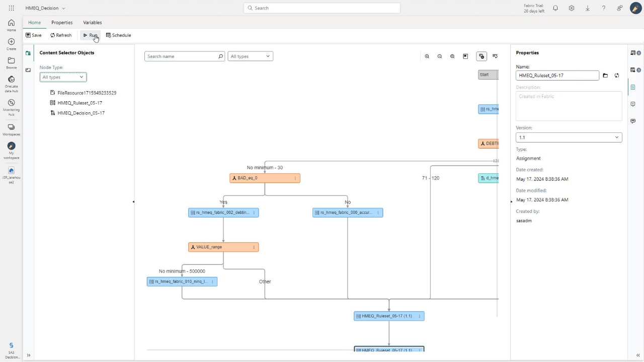Open the comments icon on the right rail
The height and width of the screenshot is (362, 644).
click(x=633, y=121)
